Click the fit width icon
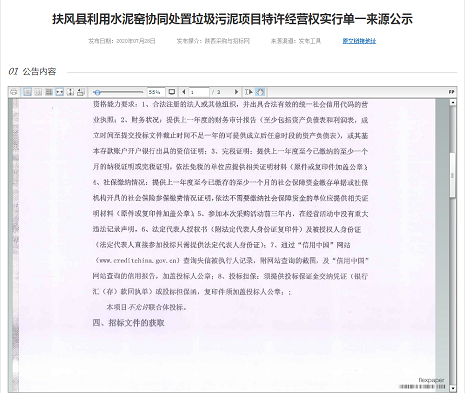The width and height of the screenshot is (465, 393). (x=59, y=92)
